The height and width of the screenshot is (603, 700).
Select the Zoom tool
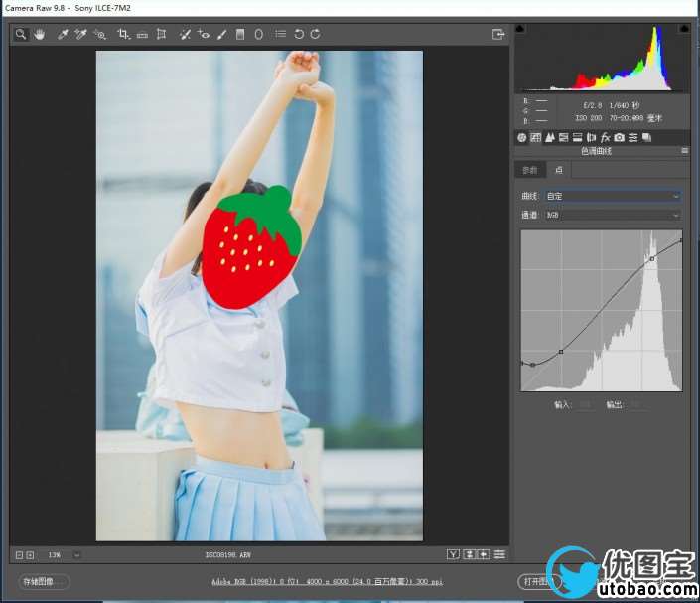pyautogui.click(x=21, y=34)
